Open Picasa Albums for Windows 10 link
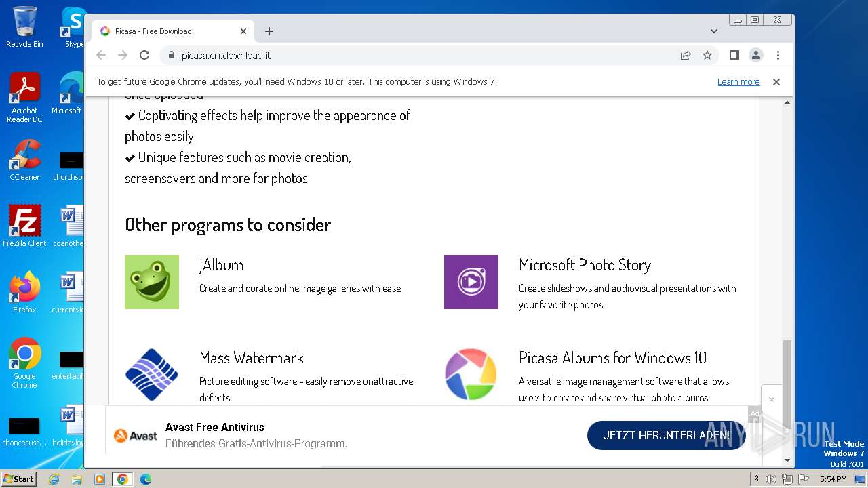The image size is (868, 488). pos(612,358)
